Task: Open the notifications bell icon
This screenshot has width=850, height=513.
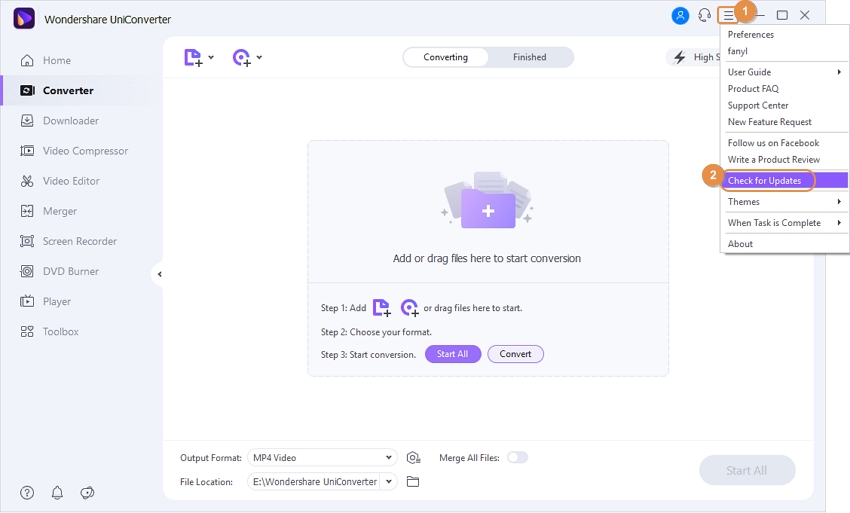Action: (x=57, y=492)
